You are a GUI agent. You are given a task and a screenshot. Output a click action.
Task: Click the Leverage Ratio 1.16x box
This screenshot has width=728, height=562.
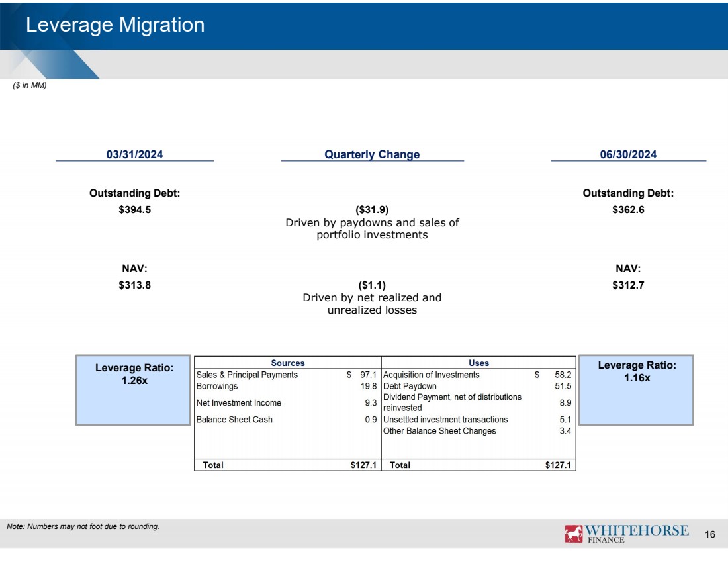[636, 390]
